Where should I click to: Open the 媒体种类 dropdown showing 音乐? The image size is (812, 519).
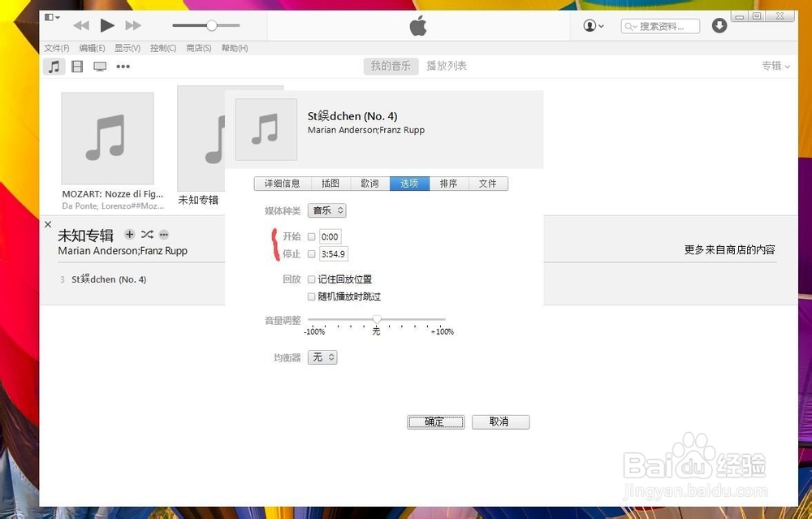coord(326,210)
